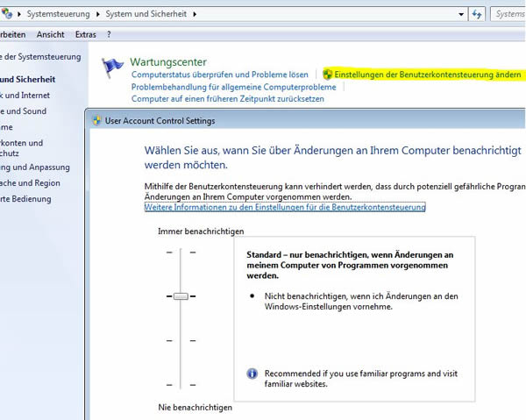Click the Nie benachrichtigen label

click(195, 407)
